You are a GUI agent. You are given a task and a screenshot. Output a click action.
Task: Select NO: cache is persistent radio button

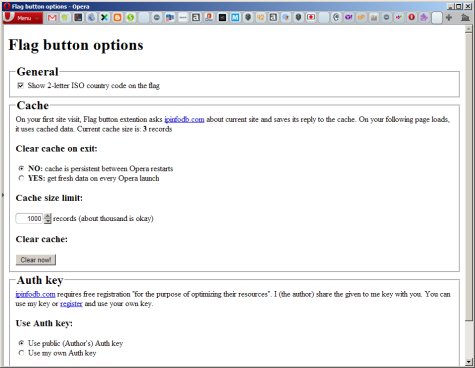[21, 168]
